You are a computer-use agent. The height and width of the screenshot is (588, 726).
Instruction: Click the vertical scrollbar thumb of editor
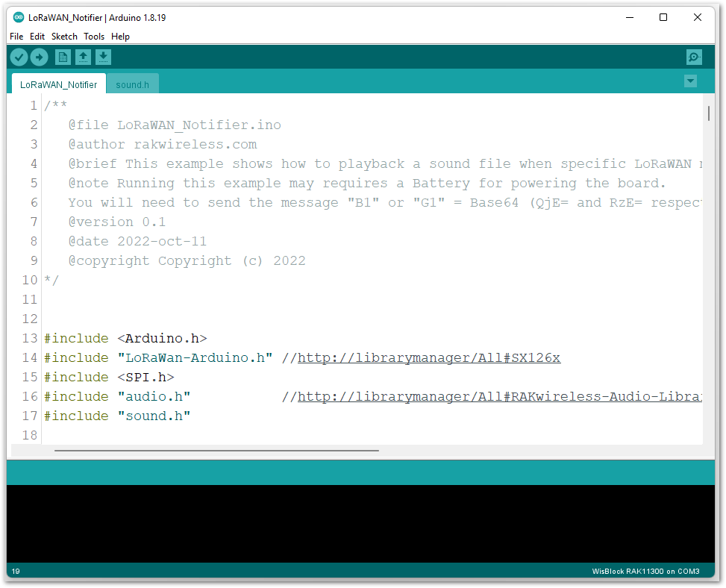point(708,113)
